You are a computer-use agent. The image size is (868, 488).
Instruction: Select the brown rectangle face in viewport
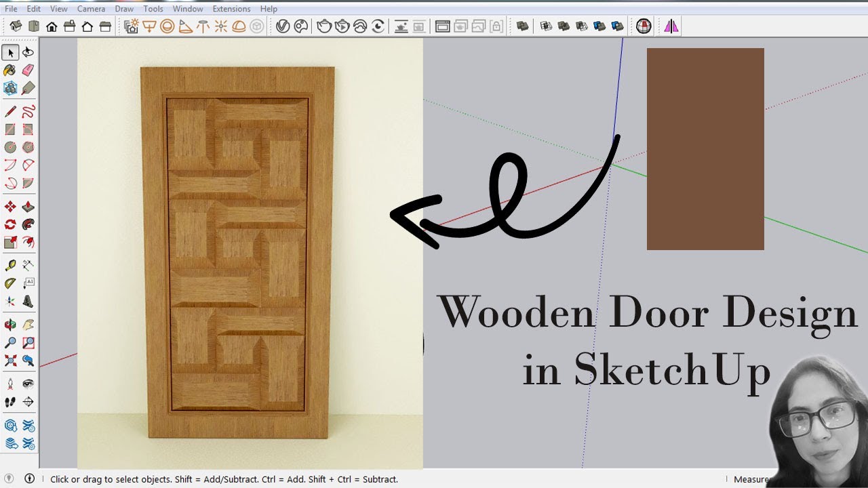coord(705,149)
